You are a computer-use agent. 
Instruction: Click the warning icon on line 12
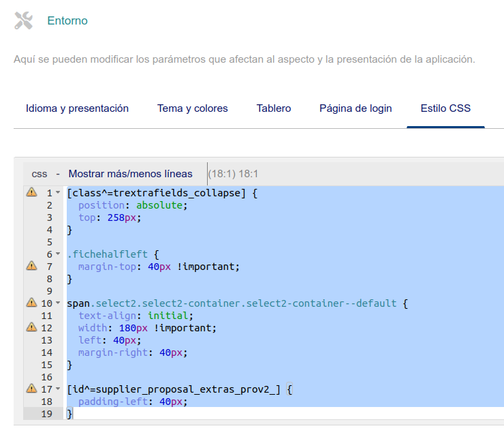tap(31, 327)
